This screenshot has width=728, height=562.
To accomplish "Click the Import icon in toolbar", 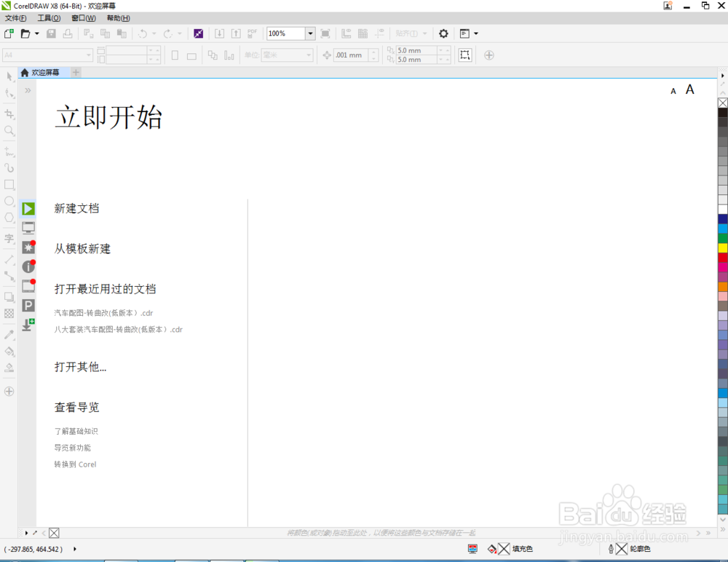I will (x=219, y=33).
